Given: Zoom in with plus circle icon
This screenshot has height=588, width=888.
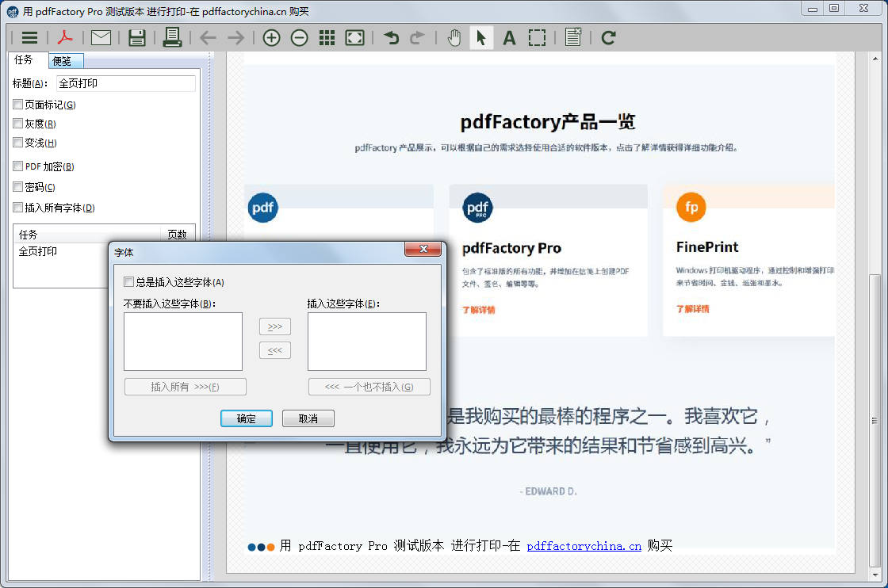Looking at the screenshot, I should (x=272, y=38).
